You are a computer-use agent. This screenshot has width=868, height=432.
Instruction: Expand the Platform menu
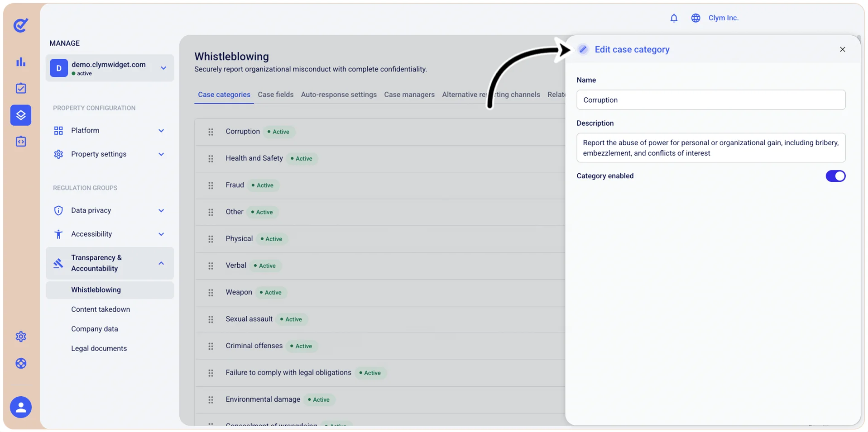click(x=110, y=130)
